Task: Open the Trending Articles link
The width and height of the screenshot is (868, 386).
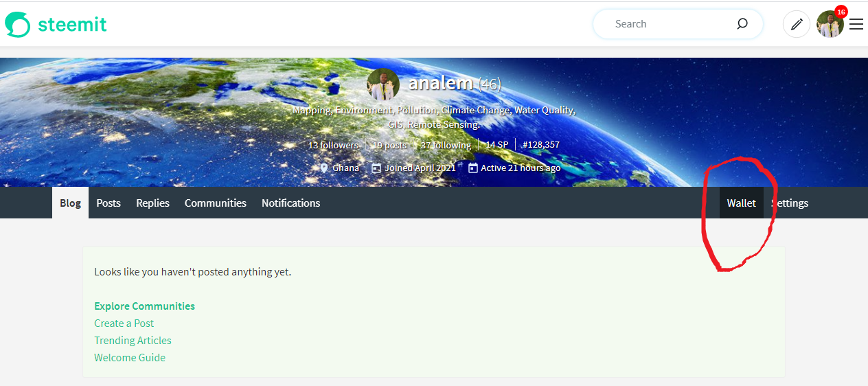Action: point(133,340)
